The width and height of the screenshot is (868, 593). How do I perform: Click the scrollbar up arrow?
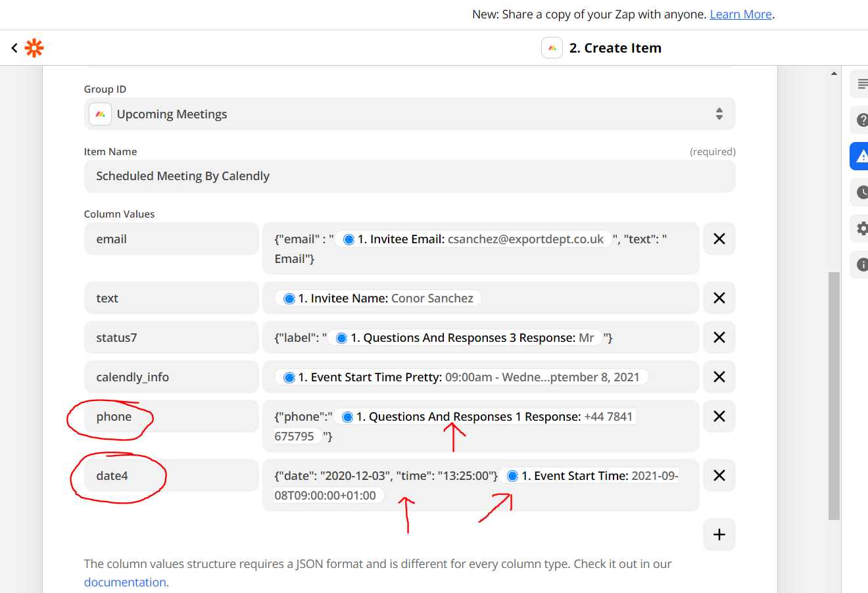[834, 74]
